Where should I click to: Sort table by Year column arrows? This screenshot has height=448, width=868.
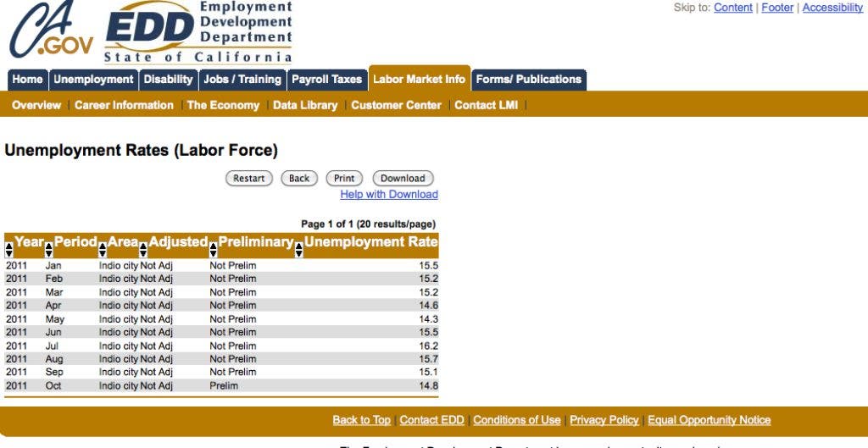pos(8,250)
